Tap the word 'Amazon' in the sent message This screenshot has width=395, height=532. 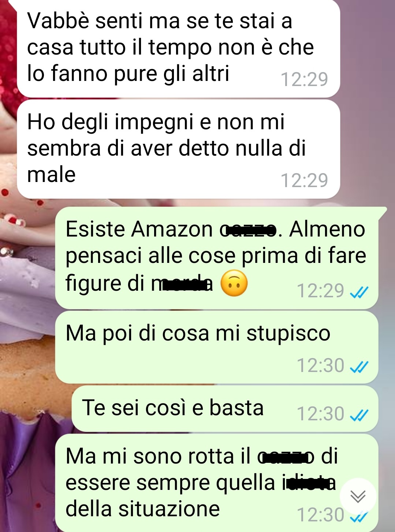click(x=172, y=229)
